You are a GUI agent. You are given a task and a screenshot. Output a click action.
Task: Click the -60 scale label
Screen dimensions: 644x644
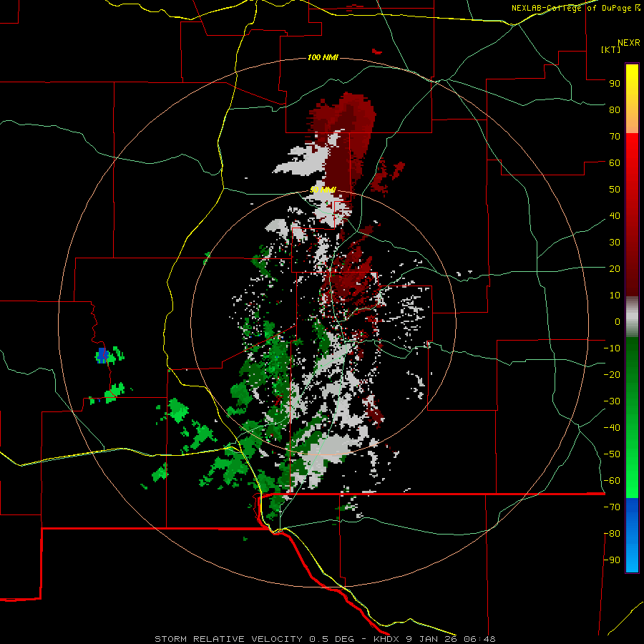(612, 481)
